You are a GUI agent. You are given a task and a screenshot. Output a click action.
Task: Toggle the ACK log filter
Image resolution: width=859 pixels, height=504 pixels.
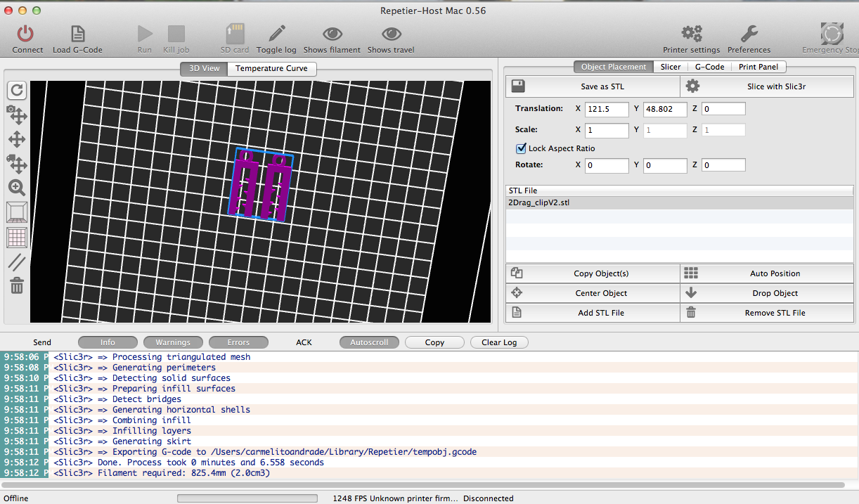click(x=304, y=342)
